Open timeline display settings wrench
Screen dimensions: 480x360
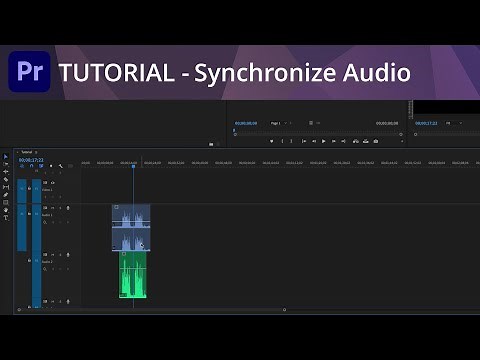point(60,166)
